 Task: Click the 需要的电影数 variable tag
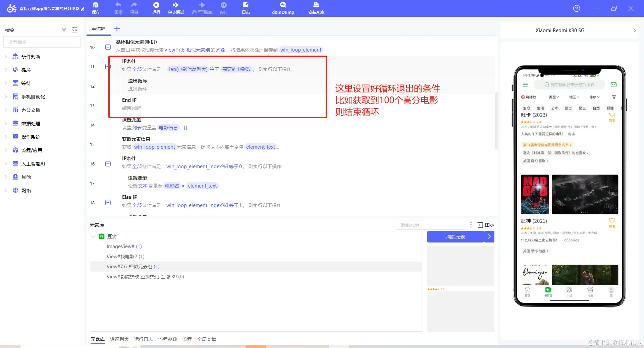pyautogui.click(x=236, y=69)
